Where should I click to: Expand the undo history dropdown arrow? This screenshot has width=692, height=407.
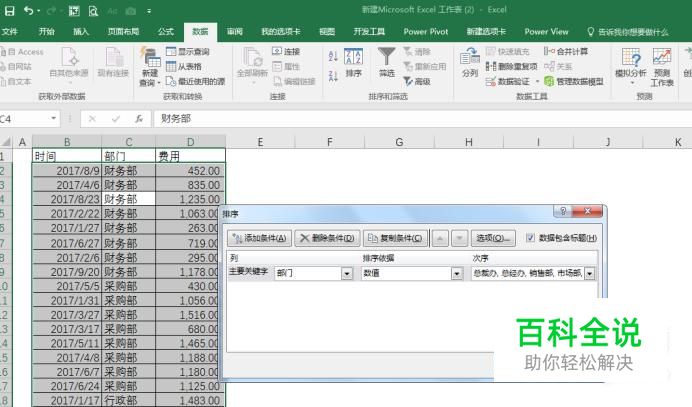[x=38, y=11]
